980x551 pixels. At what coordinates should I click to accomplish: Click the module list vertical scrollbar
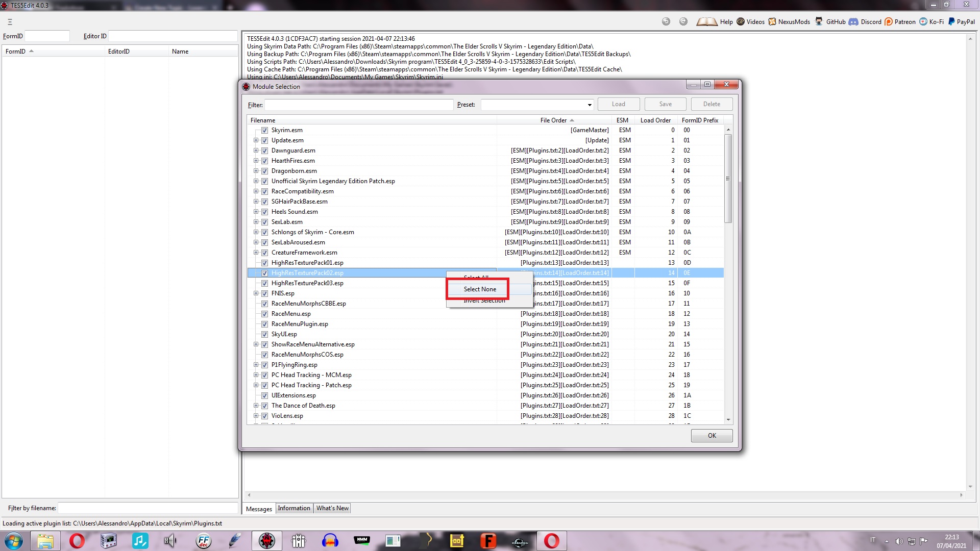tap(728, 179)
